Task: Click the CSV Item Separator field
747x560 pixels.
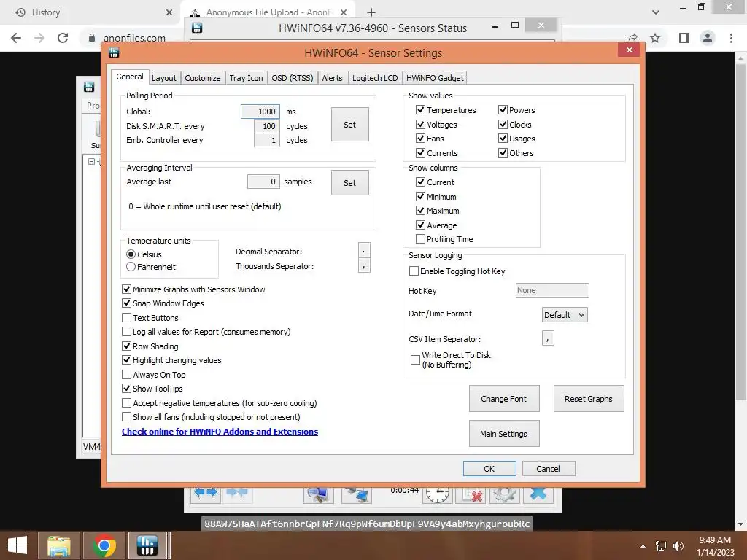Action: tap(548, 338)
